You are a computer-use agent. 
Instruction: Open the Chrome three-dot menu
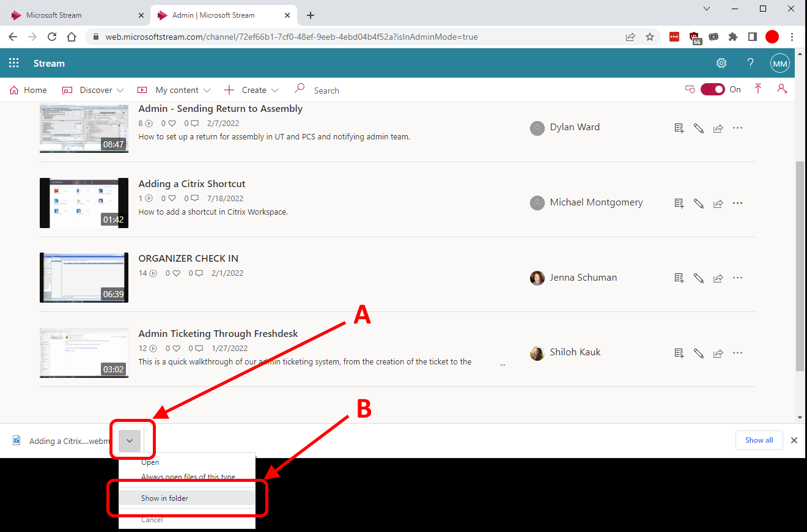point(792,37)
